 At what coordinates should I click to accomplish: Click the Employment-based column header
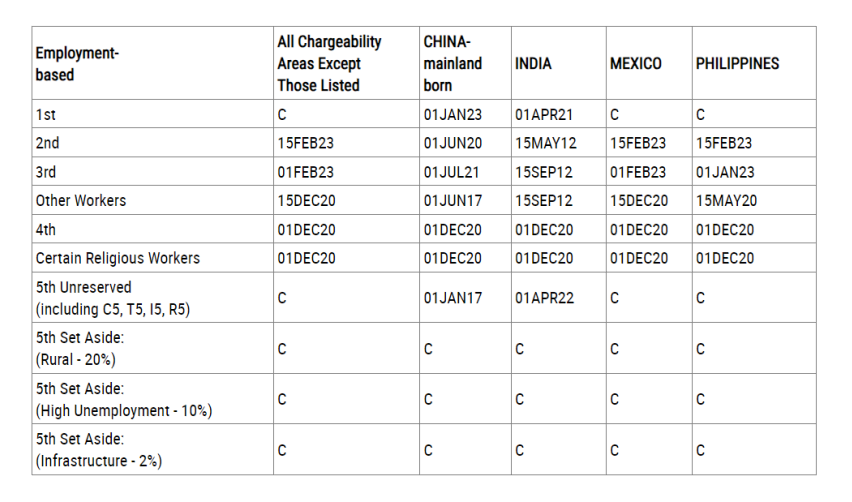click(77, 64)
